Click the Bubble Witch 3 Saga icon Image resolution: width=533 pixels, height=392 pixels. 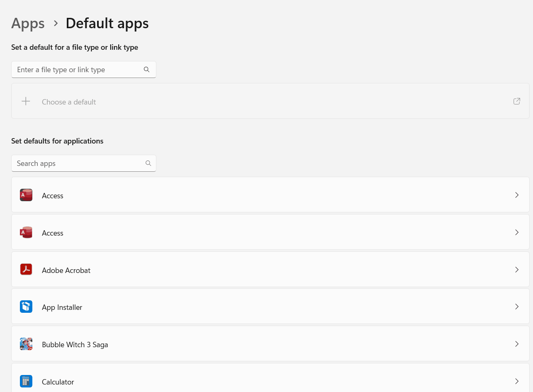tap(26, 344)
